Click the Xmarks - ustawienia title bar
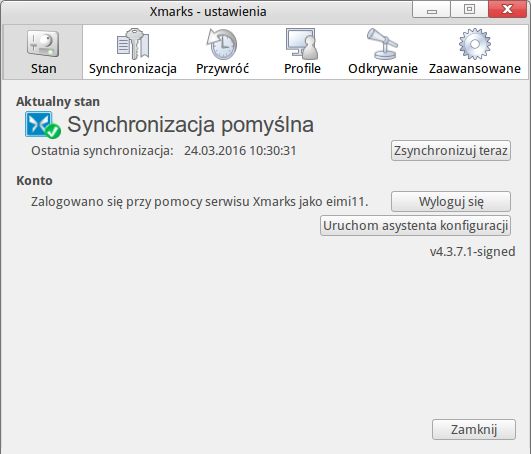This screenshot has width=531, height=454. click(208, 12)
